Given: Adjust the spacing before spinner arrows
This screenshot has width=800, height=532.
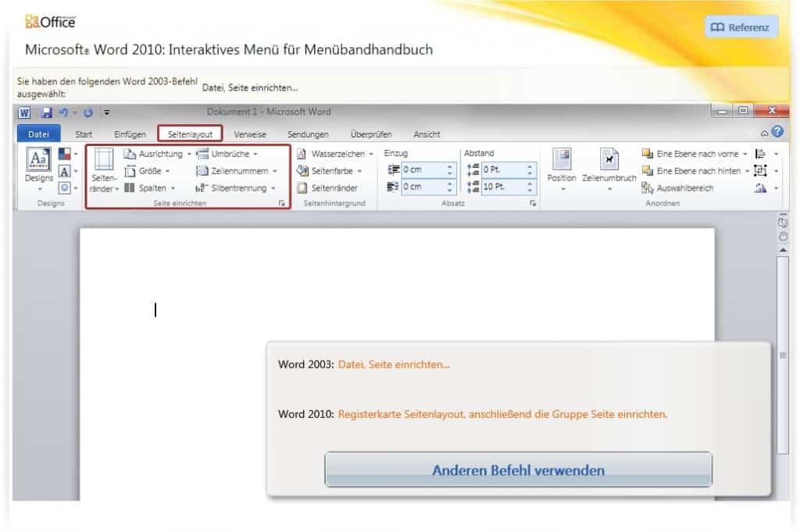Looking at the screenshot, I should pos(530,170).
